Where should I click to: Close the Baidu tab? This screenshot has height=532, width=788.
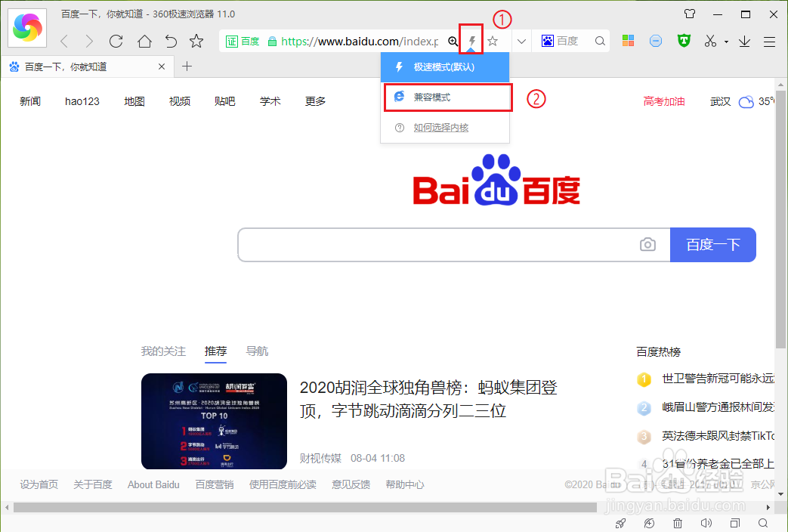click(162, 66)
